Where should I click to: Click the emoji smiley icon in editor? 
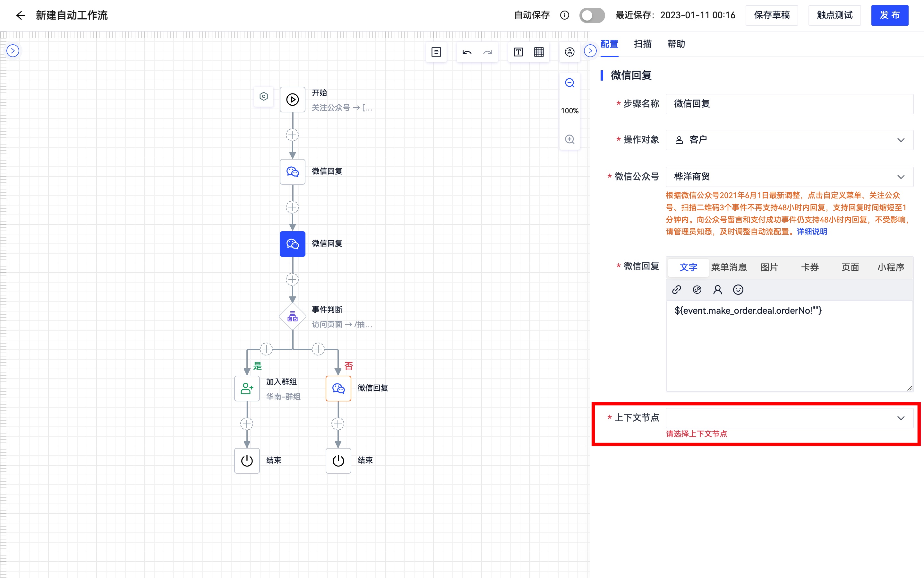(738, 290)
